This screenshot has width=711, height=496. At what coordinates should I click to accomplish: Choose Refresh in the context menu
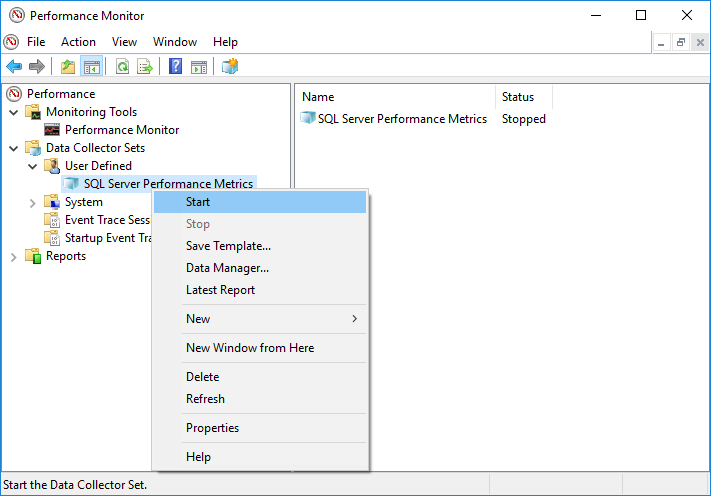(260, 399)
